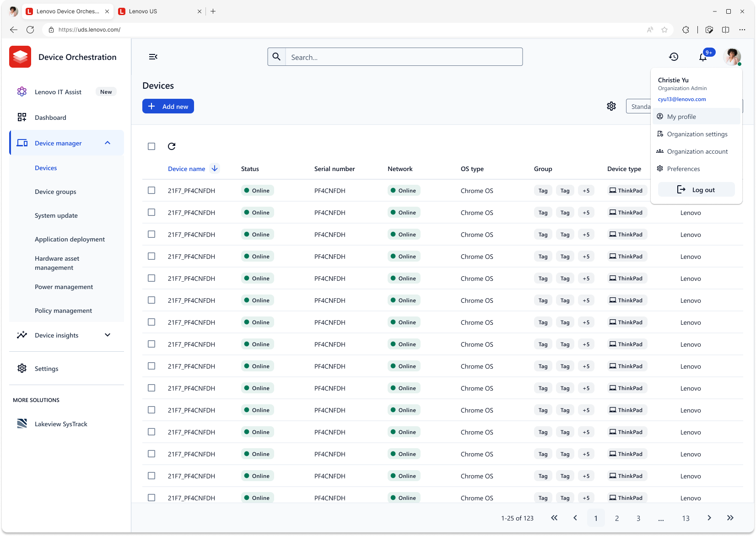Reload the browser page

(30, 29)
